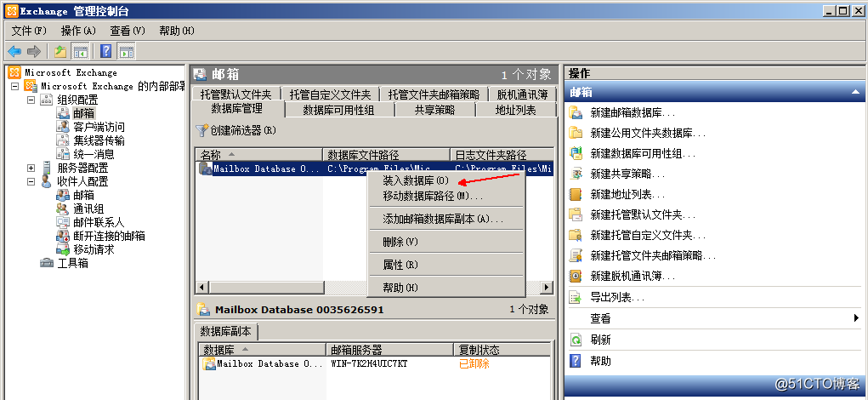This screenshot has height=400, width=868.
Task: Click the horizontal scrollbar right arrow
Action: [547, 288]
